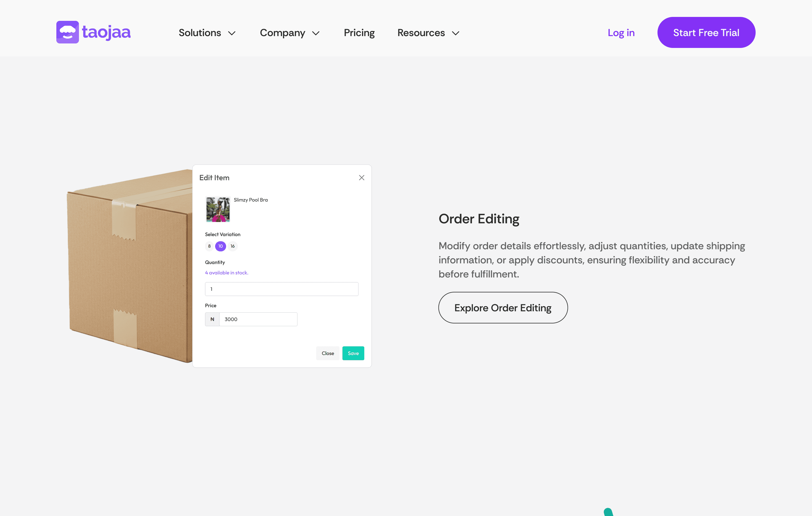Image resolution: width=812 pixels, height=516 pixels.
Task: Click the Price input showing 3000
Action: coord(258,319)
